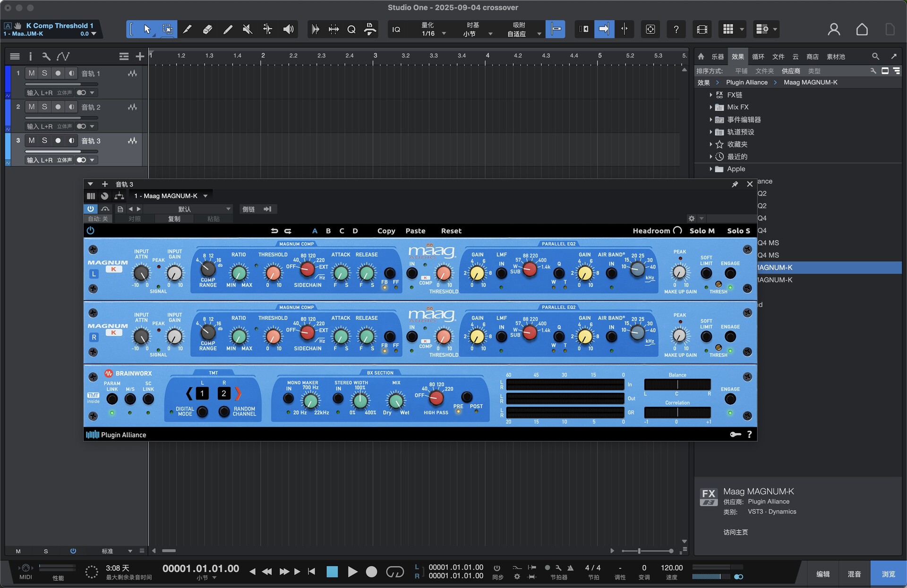
Task: Click plugin undo arrow
Action: coord(274,230)
